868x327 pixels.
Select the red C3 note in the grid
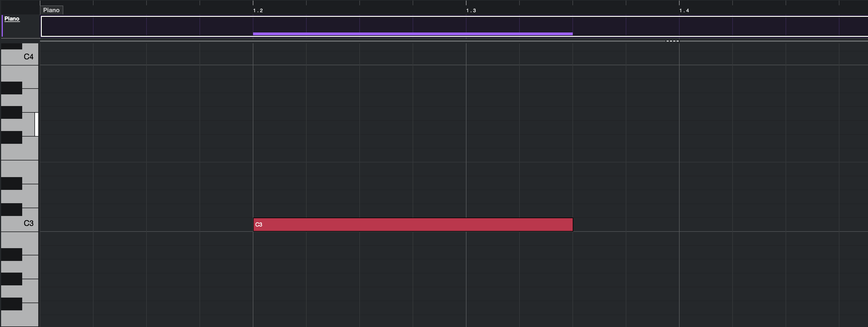(413, 225)
